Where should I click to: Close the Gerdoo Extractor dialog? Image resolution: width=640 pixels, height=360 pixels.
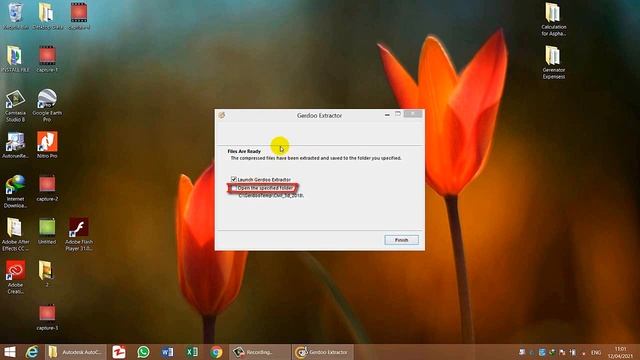pos(413,114)
